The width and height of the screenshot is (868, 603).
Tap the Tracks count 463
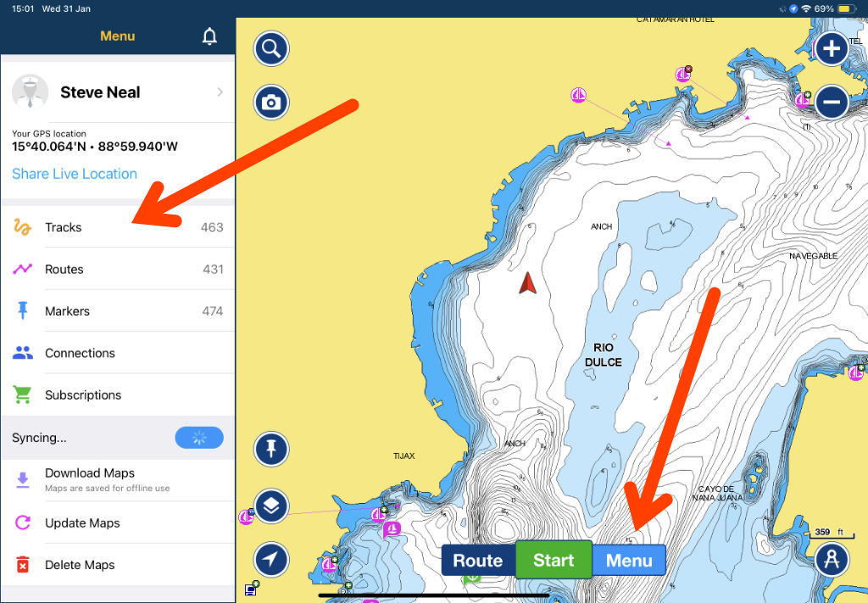[x=212, y=227]
